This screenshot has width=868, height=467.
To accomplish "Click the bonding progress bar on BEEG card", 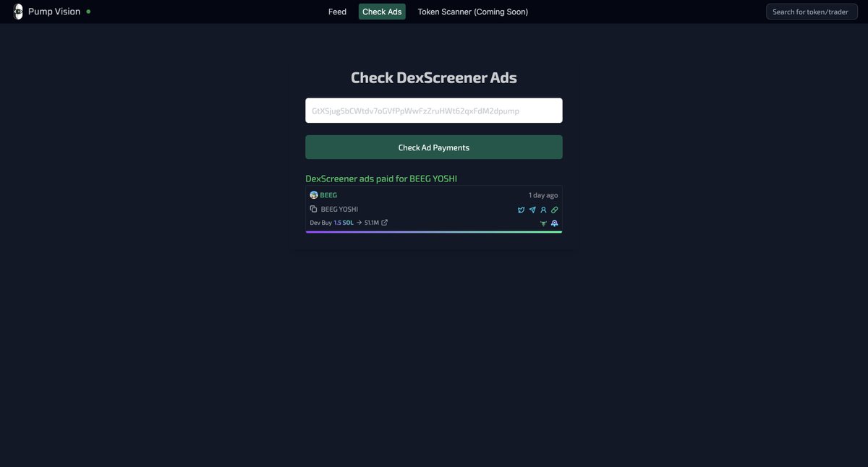I will click(434, 232).
